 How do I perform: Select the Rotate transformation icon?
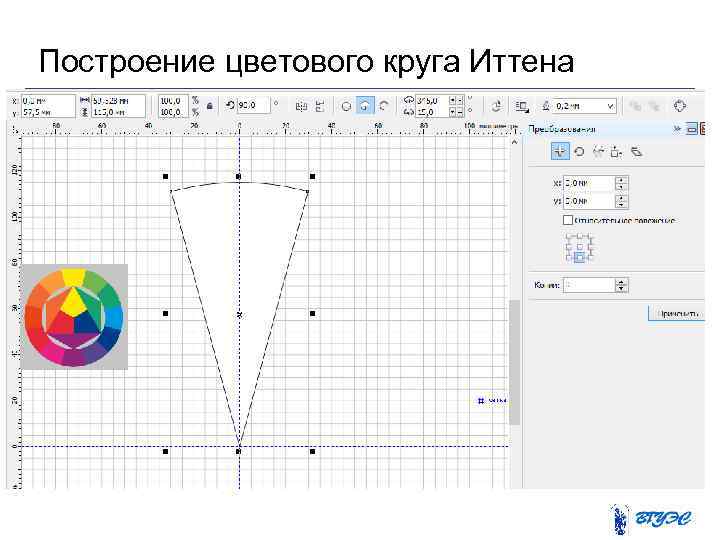(579, 152)
